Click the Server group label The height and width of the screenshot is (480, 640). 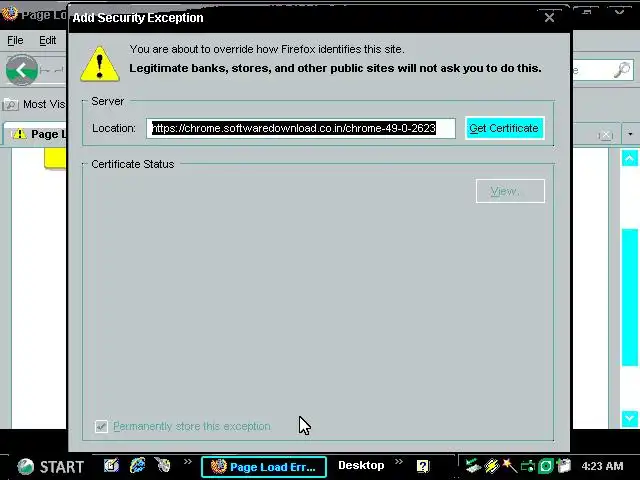coord(107,101)
